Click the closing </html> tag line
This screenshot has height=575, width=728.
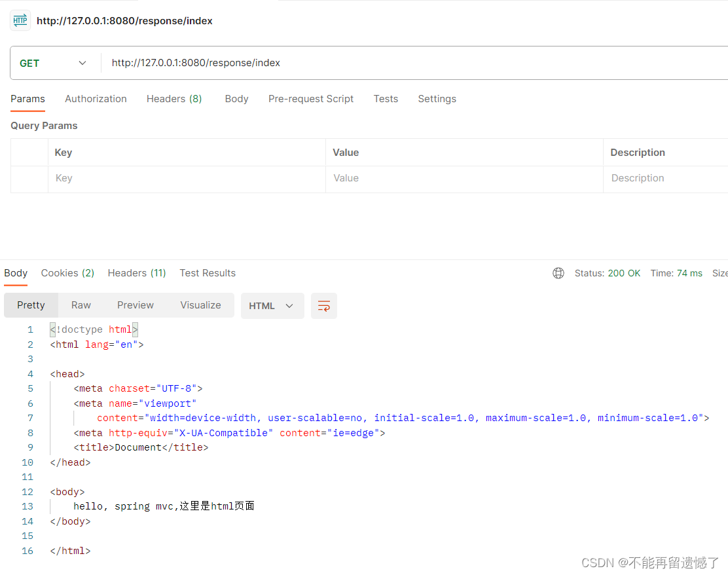coord(70,551)
